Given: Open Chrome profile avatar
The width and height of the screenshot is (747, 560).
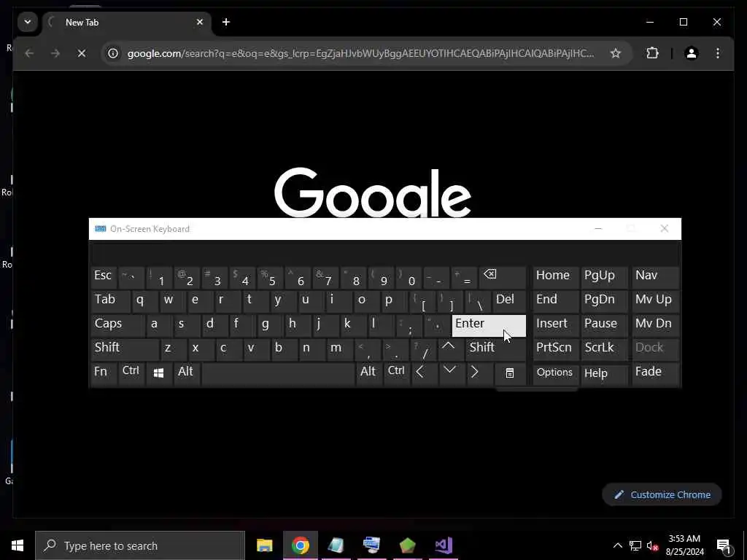Looking at the screenshot, I should 692,53.
